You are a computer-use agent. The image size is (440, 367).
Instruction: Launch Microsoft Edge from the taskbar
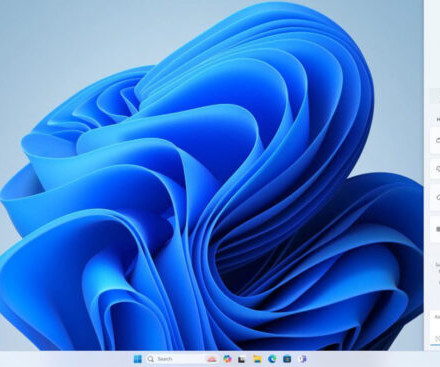[x=272, y=359]
